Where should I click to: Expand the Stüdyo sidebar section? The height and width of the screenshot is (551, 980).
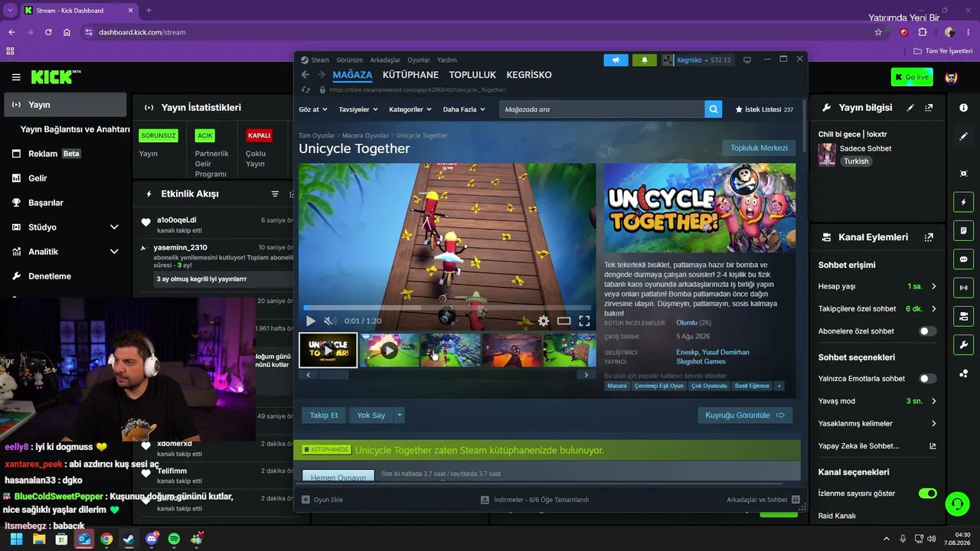click(114, 227)
